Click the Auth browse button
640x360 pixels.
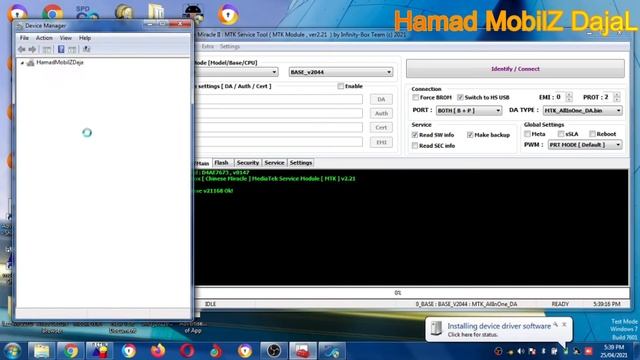pyautogui.click(x=381, y=113)
